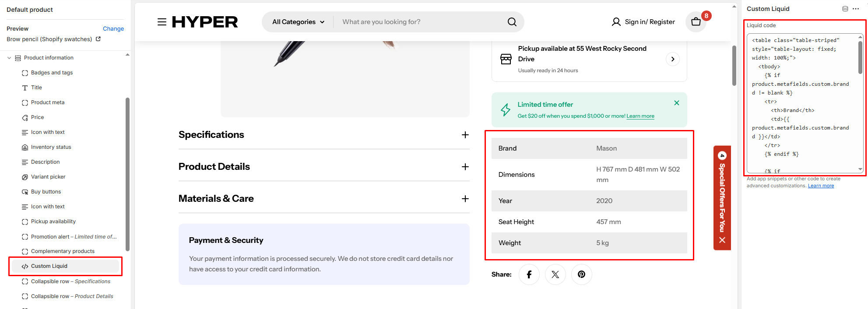Share on Pinterest
The image size is (868, 309).
point(582,274)
